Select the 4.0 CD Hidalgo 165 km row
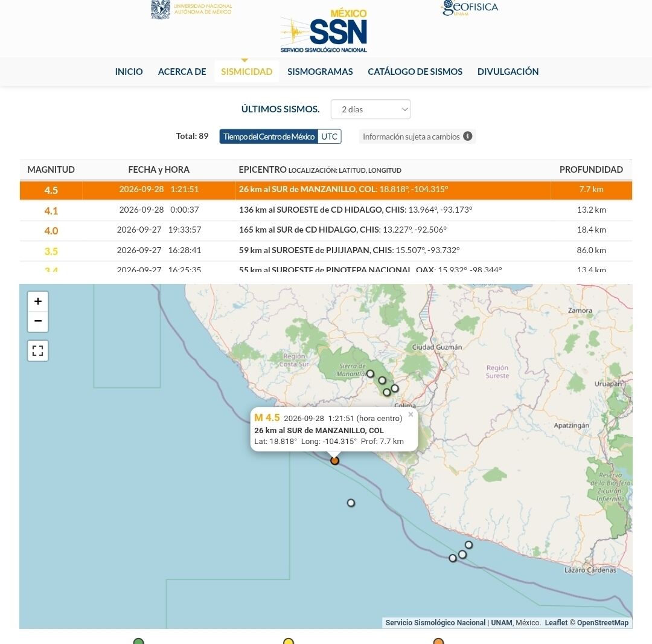Image resolution: width=652 pixels, height=644 pixels. [325, 230]
